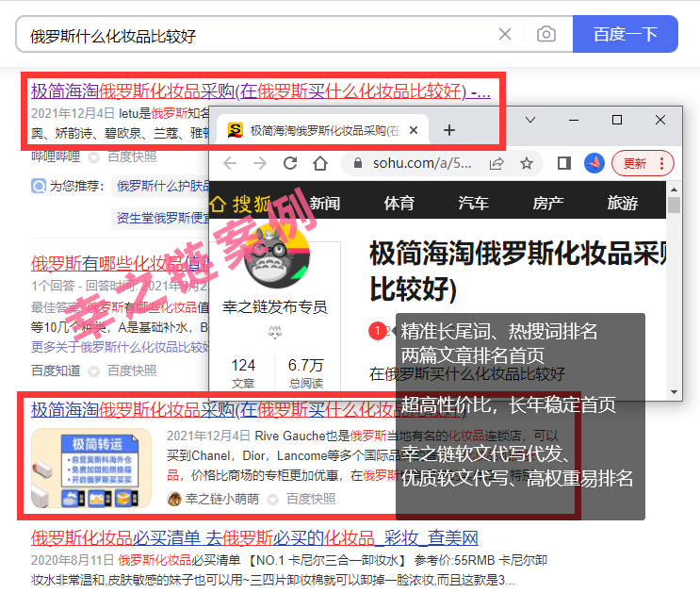Screen dimensions: 700x593
Task: Click the blue bird extension icon
Action: point(594,163)
